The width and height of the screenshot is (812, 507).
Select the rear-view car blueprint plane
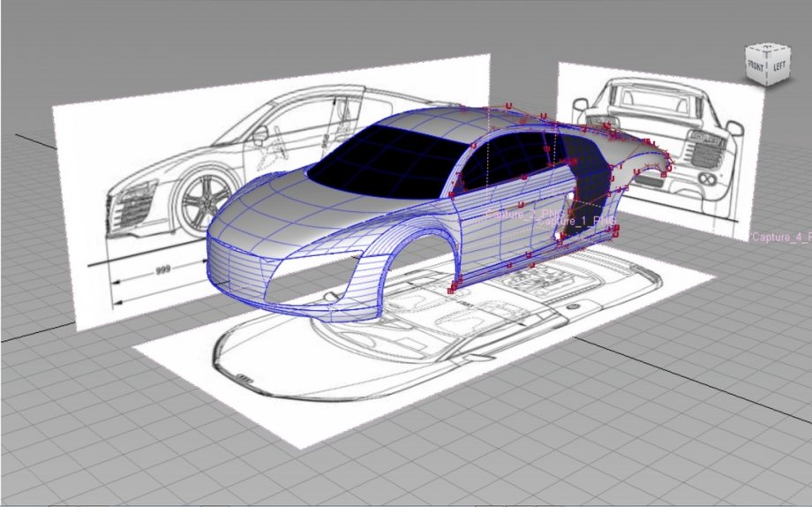tap(660, 150)
